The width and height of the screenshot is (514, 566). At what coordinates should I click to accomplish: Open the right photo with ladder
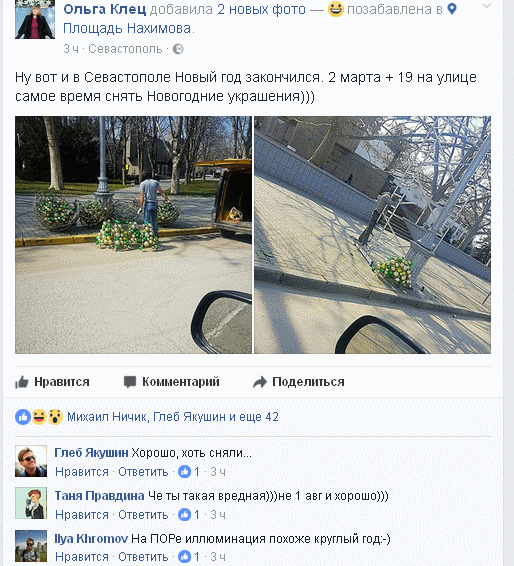tap(373, 235)
